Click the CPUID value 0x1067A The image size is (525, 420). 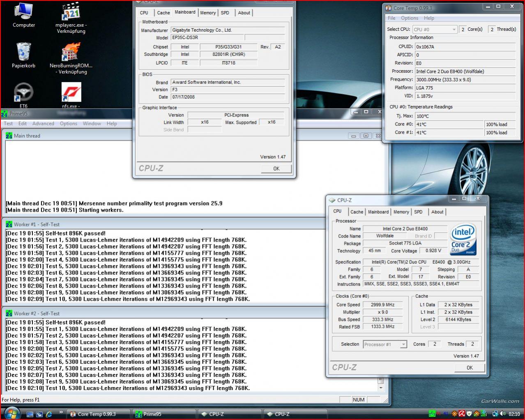(465, 47)
